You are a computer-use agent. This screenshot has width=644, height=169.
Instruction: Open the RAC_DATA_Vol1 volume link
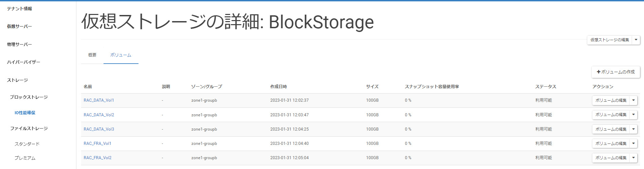point(99,100)
